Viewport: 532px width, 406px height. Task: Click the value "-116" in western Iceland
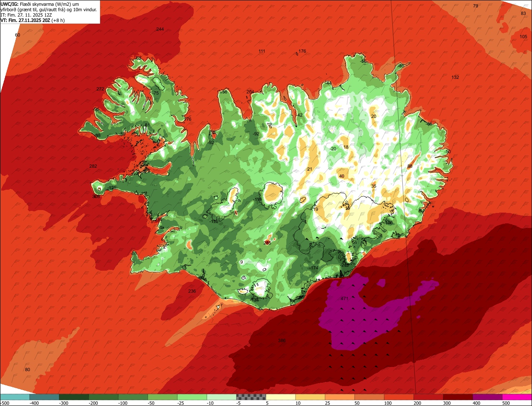pos(214,222)
